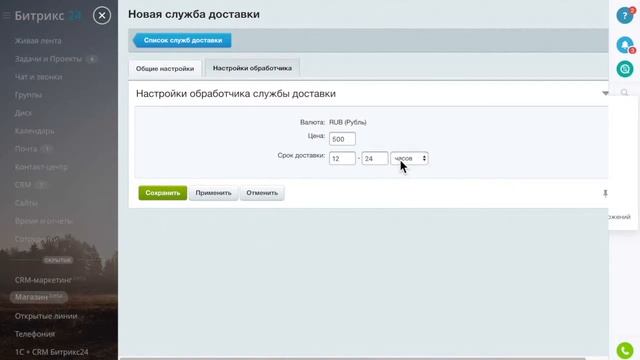This screenshot has width=640, height=360.
Task: Open Календарь in the sidebar
Action: click(34, 131)
